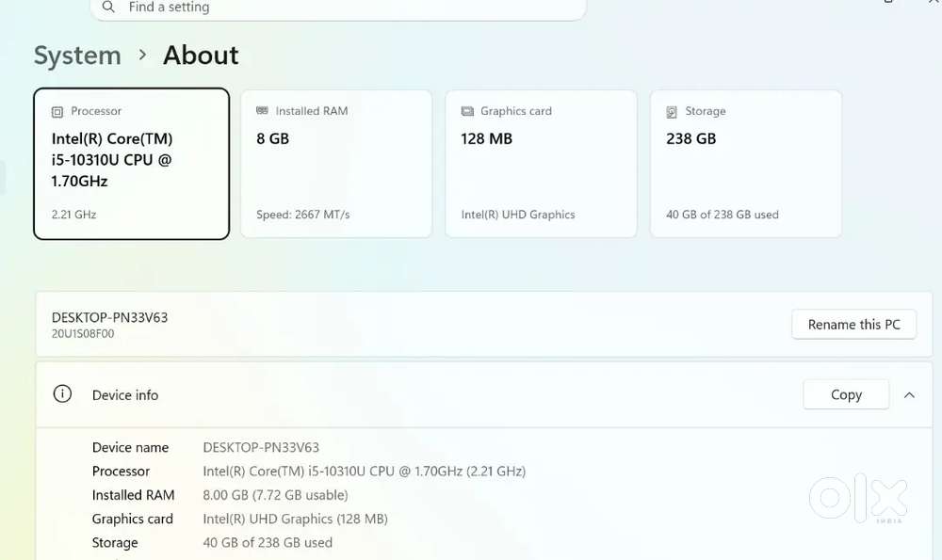Select the Installed RAM 8 GB card

(336, 164)
